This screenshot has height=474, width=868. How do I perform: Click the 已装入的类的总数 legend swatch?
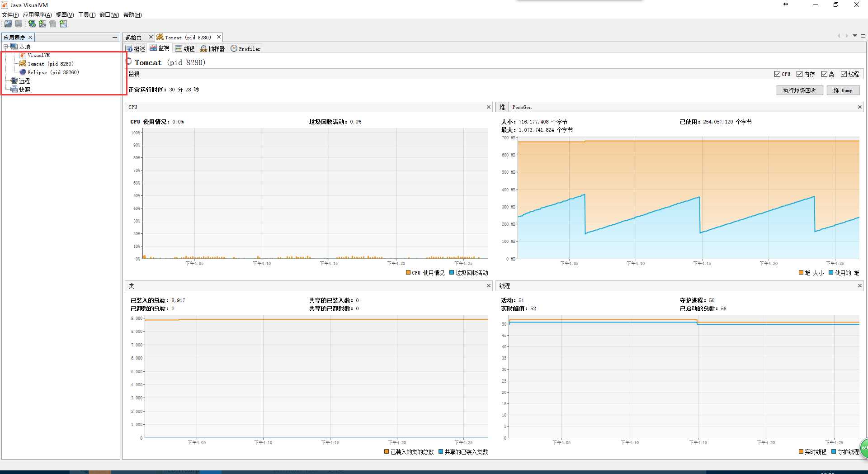[x=387, y=452]
